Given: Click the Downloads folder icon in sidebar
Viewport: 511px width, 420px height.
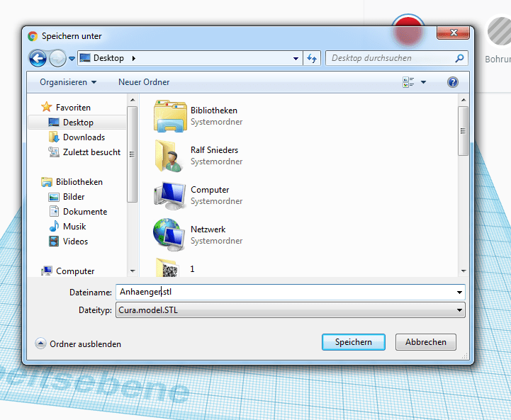Looking at the screenshot, I should (x=54, y=137).
